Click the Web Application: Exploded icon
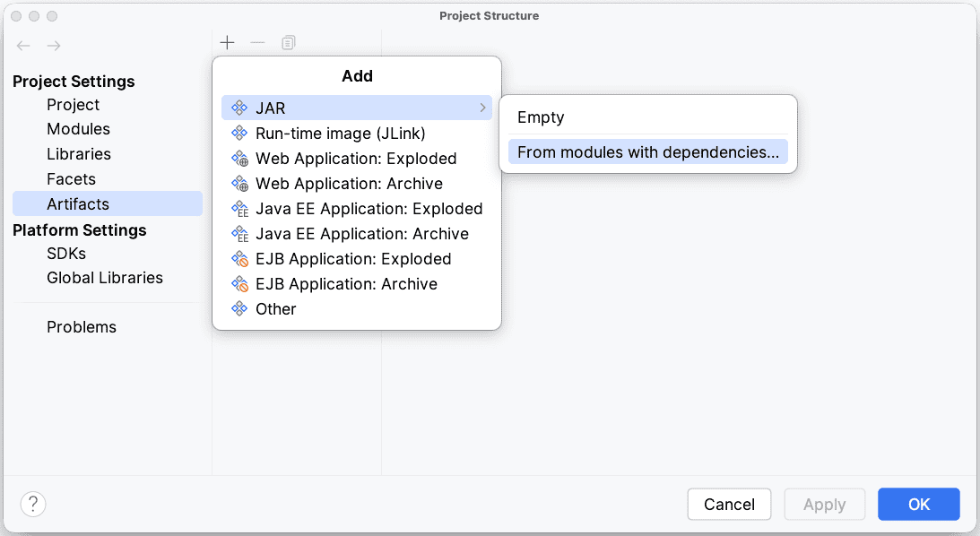Viewport: 980px width, 536px height. [x=239, y=159]
